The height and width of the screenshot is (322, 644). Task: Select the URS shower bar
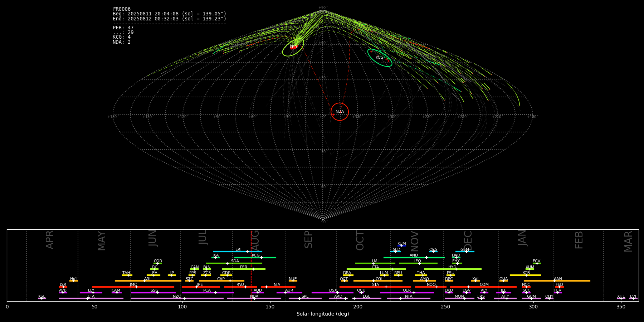481,298
